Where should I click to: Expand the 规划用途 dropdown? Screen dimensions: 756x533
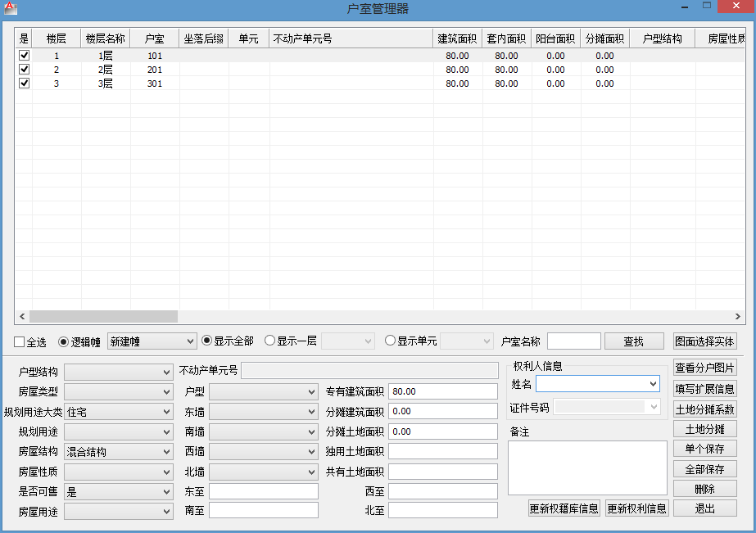119,431
